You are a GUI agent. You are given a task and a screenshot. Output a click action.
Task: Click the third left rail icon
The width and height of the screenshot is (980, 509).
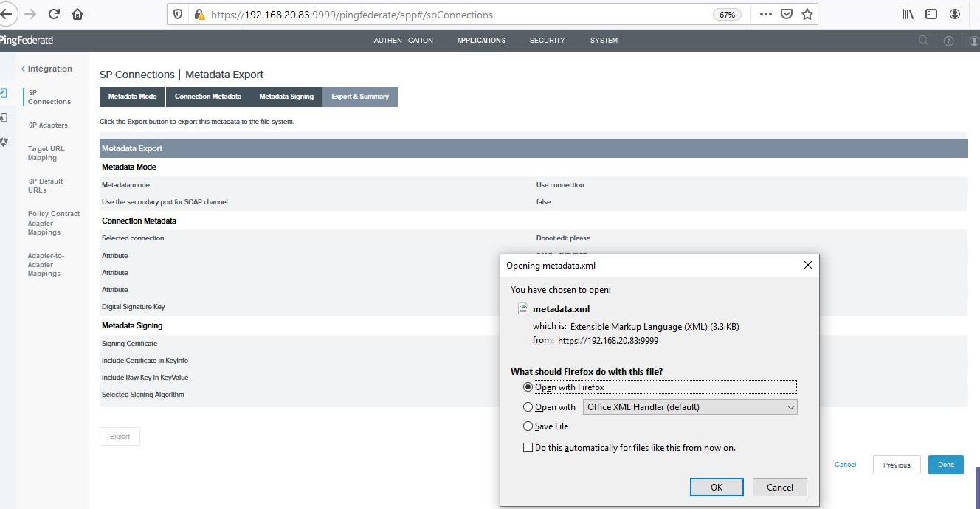[4, 142]
